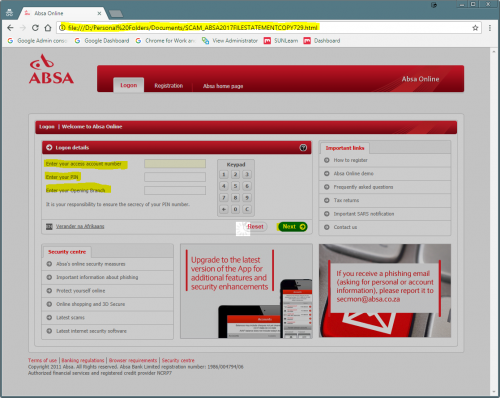Reload the page with the refresh icon

click(x=35, y=28)
